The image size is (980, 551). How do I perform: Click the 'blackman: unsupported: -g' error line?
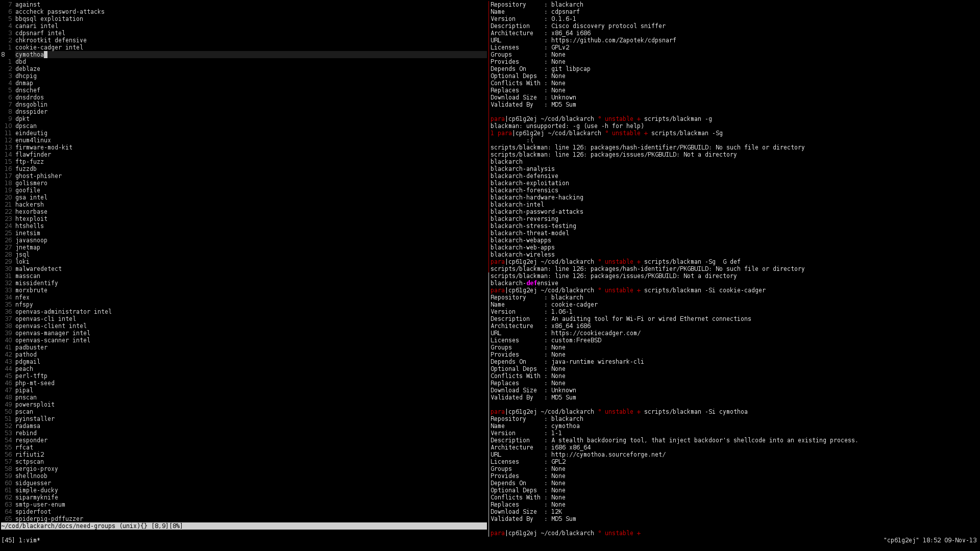pyautogui.click(x=567, y=126)
